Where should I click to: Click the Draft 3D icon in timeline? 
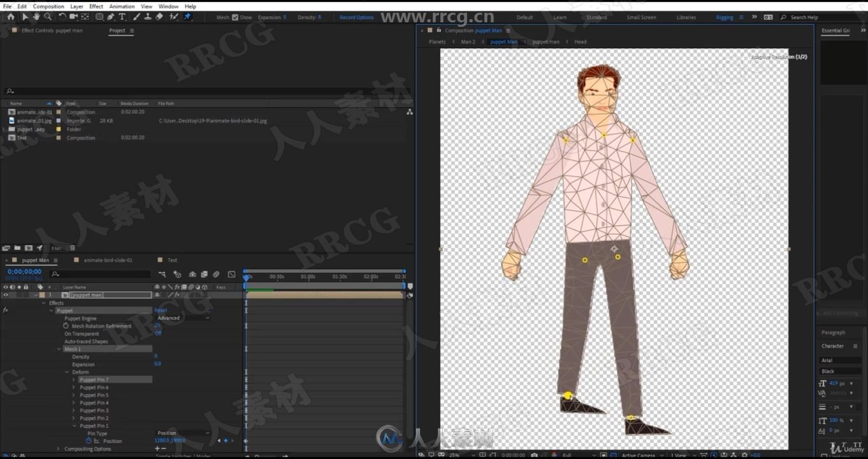pyautogui.click(x=177, y=274)
